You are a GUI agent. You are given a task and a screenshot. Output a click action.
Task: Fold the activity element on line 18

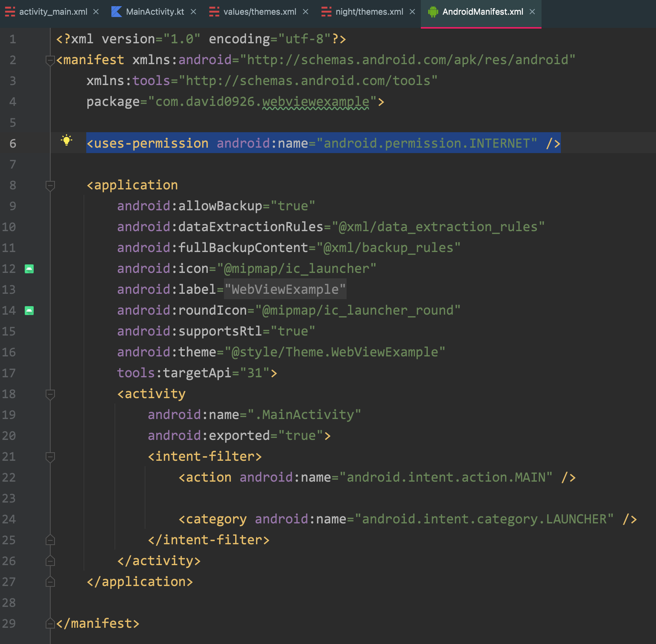coord(50,394)
